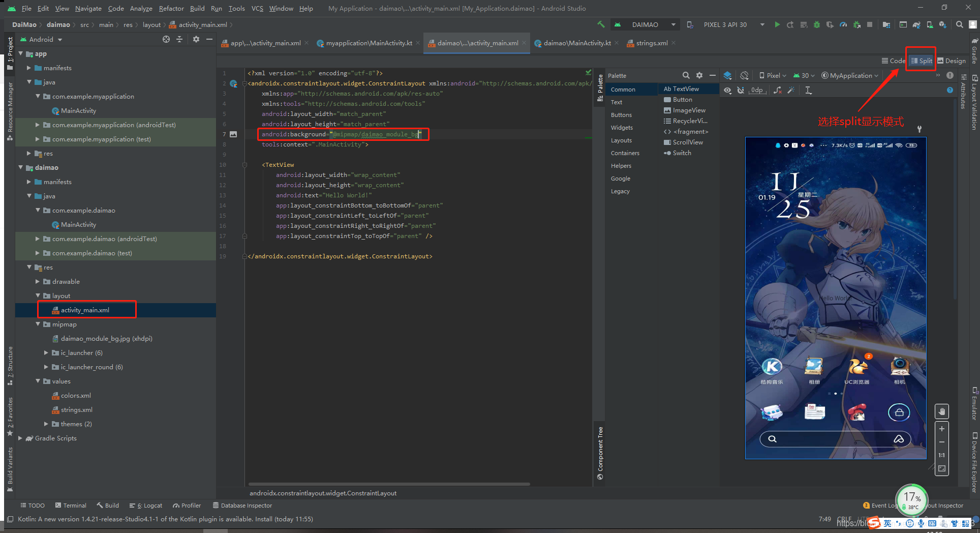
Task: Switch to Design view mode
Action: tap(952, 61)
